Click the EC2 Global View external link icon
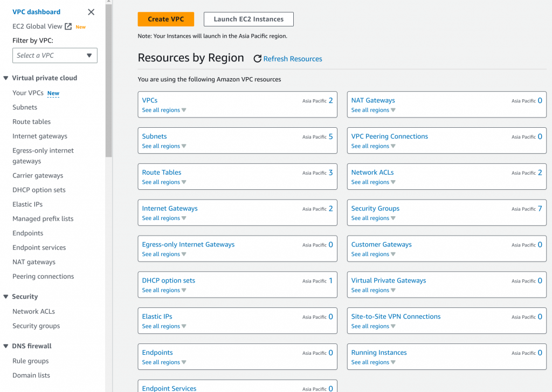The image size is (552, 392). coord(68,26)
